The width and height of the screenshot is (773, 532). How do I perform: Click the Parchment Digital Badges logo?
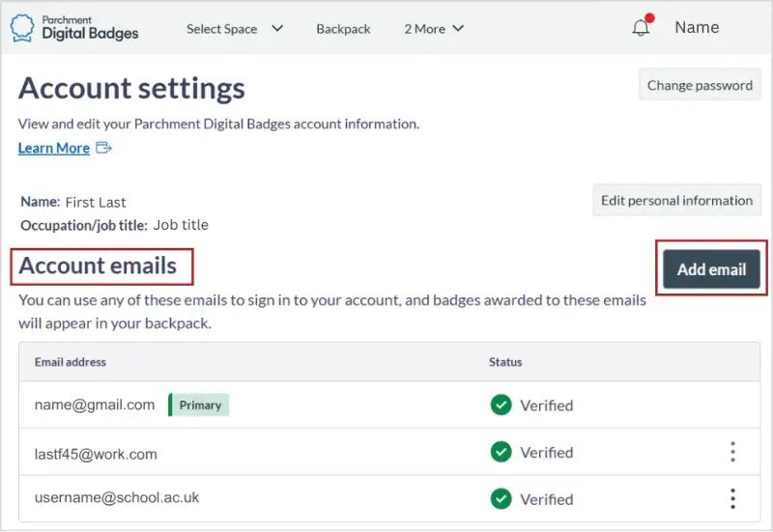[74, 28]
